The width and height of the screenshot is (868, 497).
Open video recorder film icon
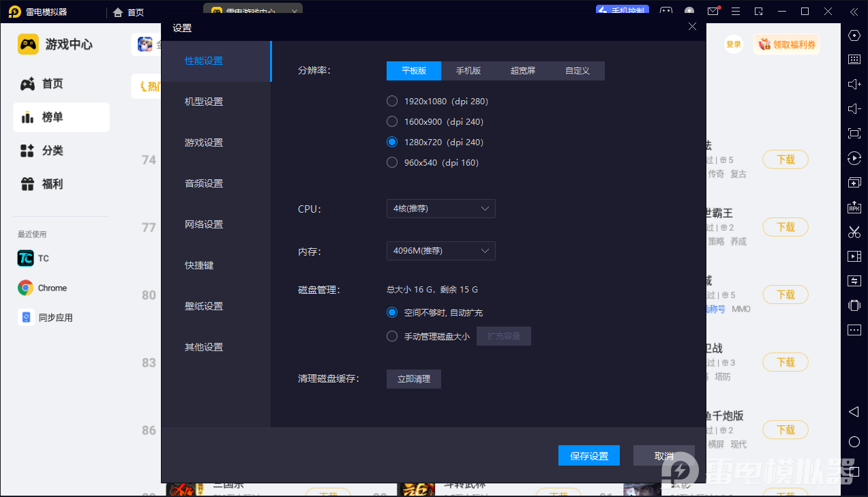point(854,256)
